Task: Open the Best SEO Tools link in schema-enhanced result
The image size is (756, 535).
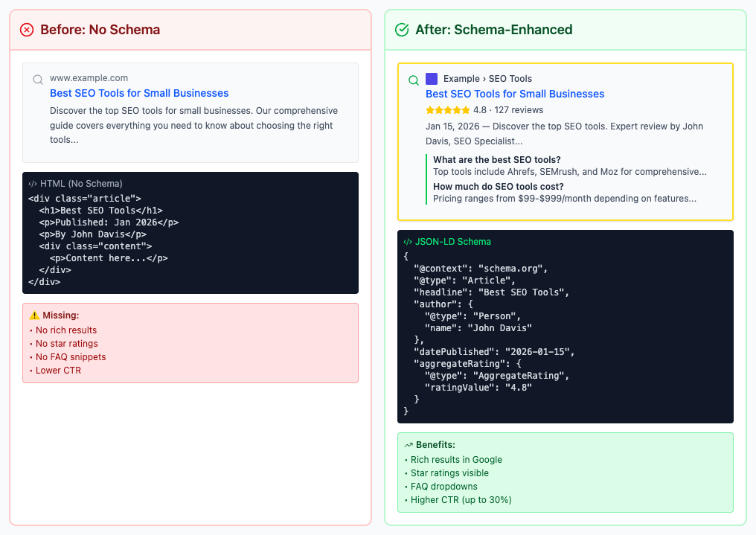Action: point(515,94)
